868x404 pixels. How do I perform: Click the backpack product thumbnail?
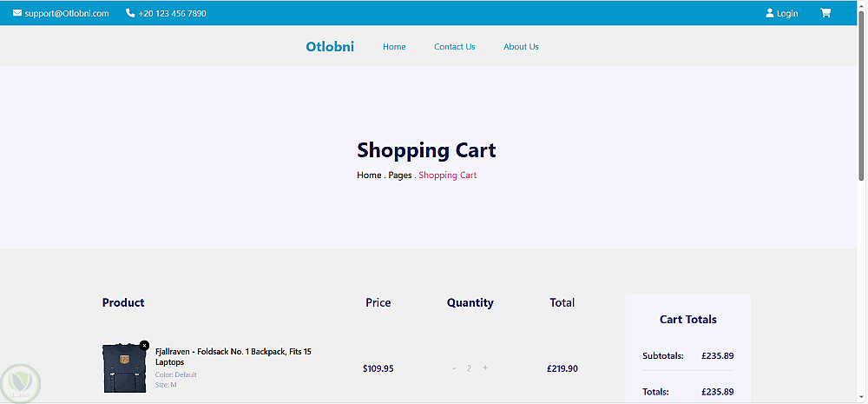pos(120,368)
